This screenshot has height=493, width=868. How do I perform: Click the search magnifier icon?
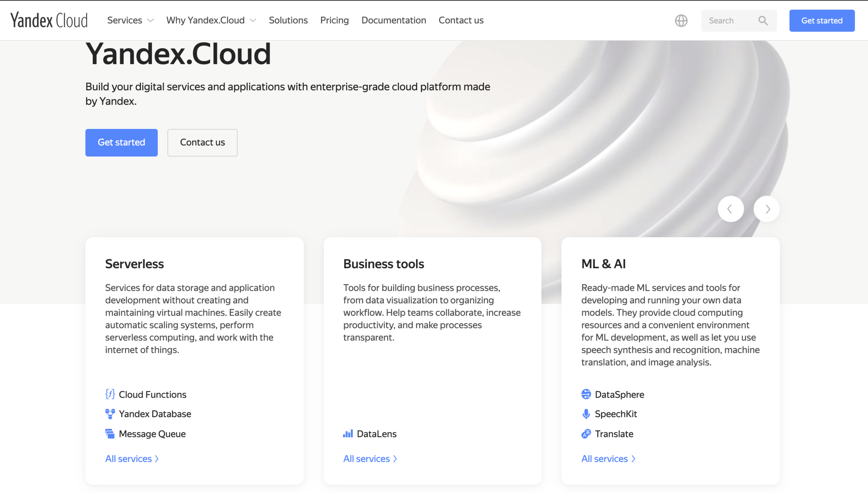tap(763, 20)
